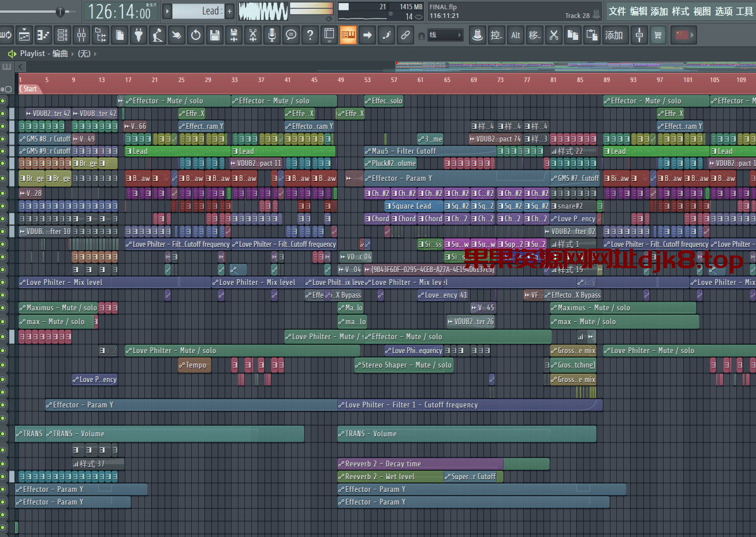This screenshot has height=537, width=756.
Task: Click the undo history circular arrow icon
Action: click(196, 35)
